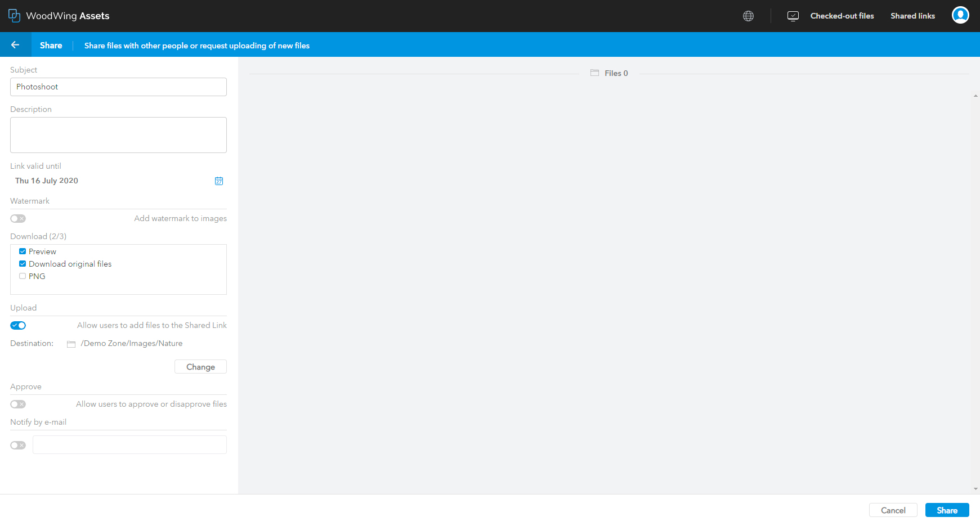Open the calendar date picker icon
Viewport: 980px width, 526px height.
tap(218, 181)
